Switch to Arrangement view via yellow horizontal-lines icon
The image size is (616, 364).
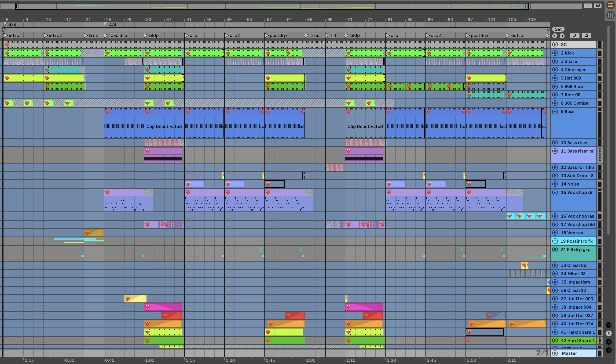pos(610,5)
